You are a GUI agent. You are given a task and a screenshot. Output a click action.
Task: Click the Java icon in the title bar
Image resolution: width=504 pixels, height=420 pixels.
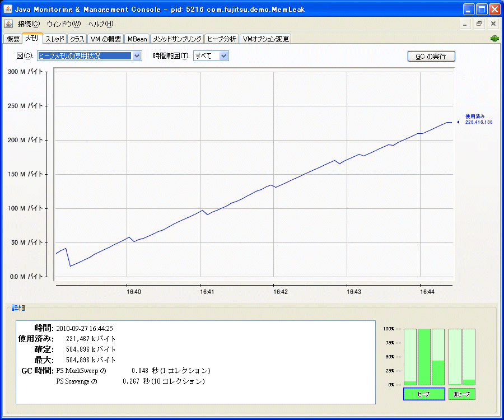[8, 9]
